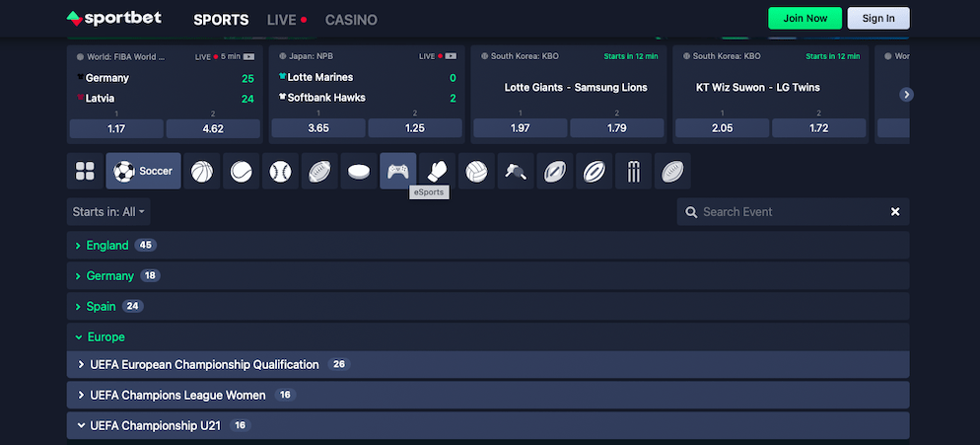Select the eSports gamepad icon

tap(398, 171)
